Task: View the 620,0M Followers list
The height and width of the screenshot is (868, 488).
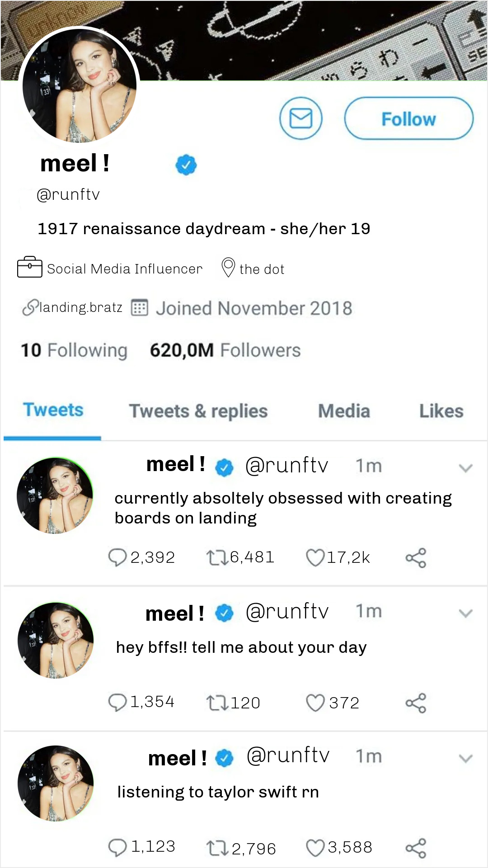Action: pyautogui.click(x=225, y=350)
